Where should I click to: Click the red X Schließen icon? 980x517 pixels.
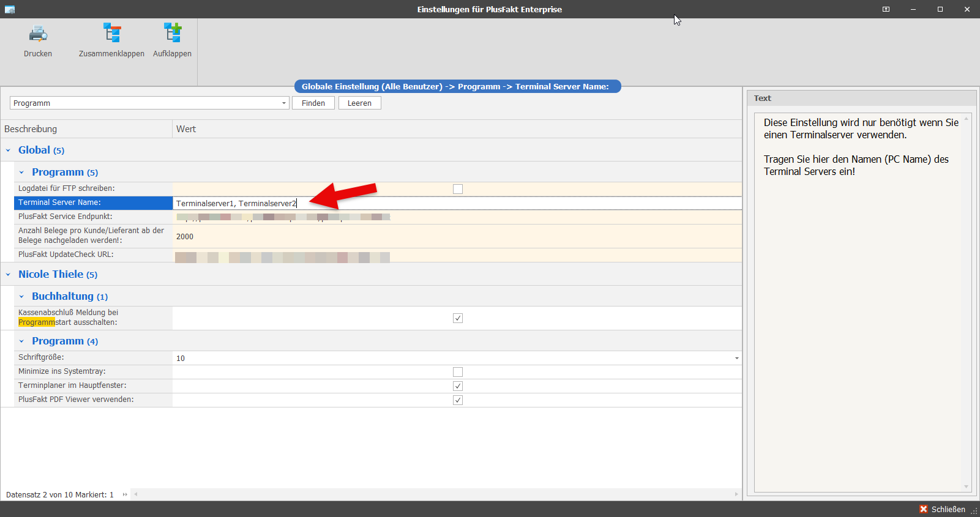(923, 509)
